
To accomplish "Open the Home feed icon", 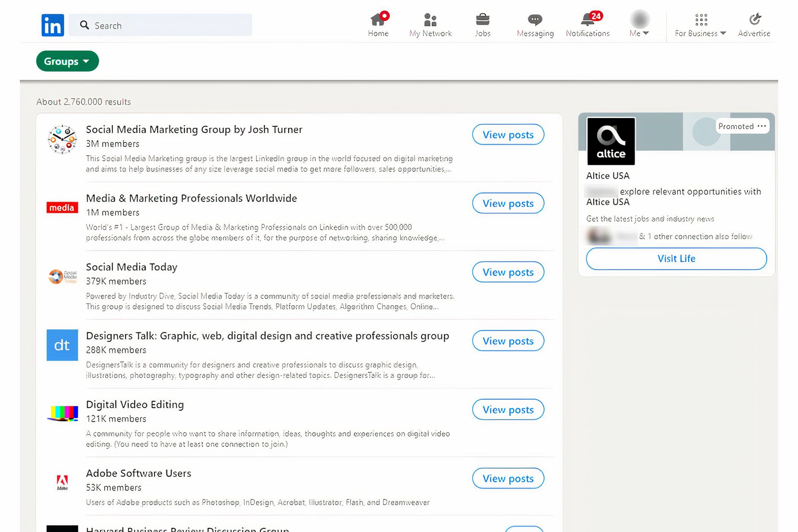I will (378, 19).
